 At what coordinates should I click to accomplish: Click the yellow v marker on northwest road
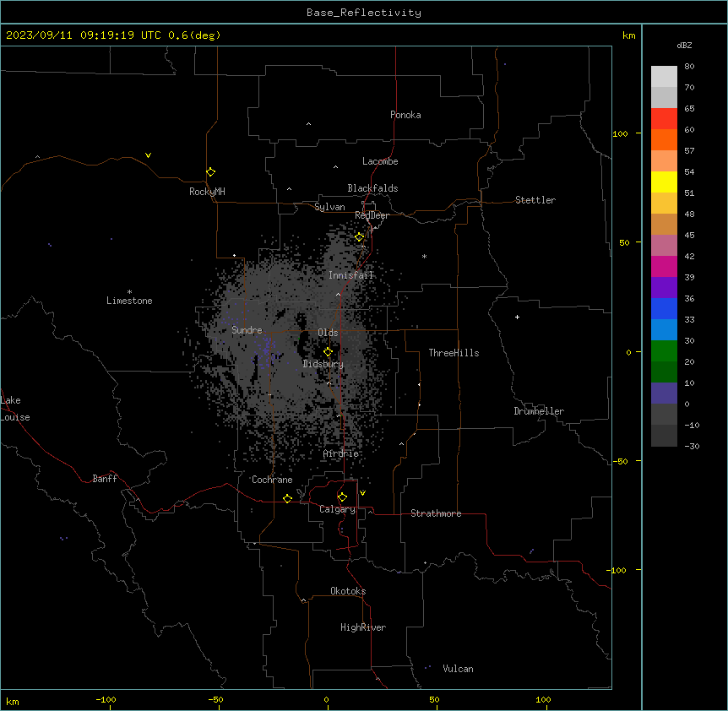point(148,155)
